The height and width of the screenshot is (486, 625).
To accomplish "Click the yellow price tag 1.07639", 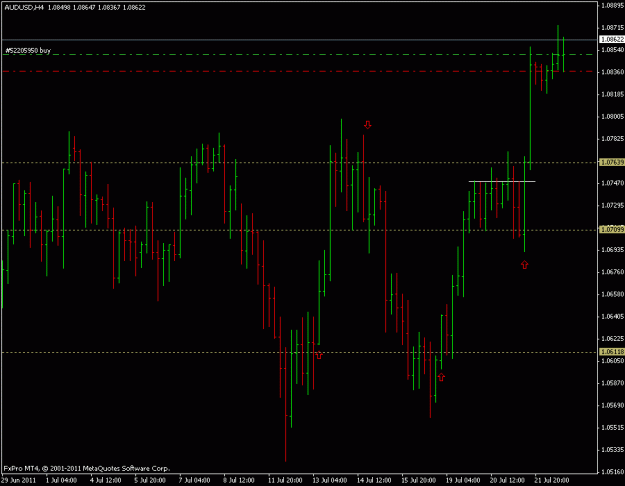I will (x=612, y=162).
